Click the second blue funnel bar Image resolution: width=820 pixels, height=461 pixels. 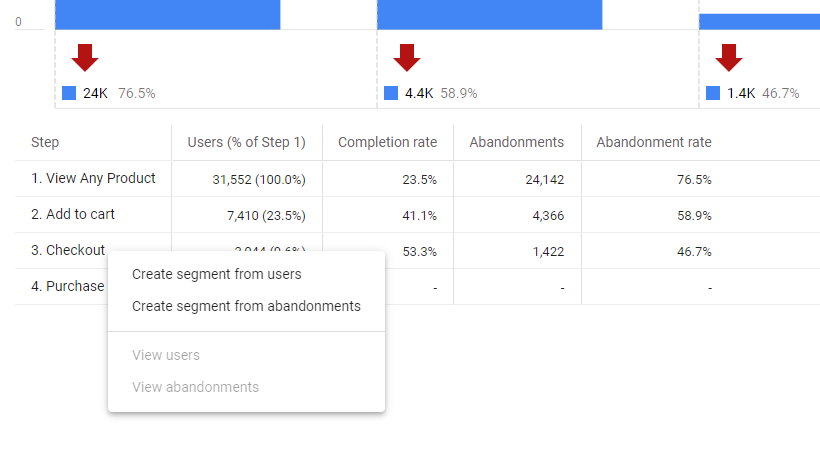tap(489, 14)
